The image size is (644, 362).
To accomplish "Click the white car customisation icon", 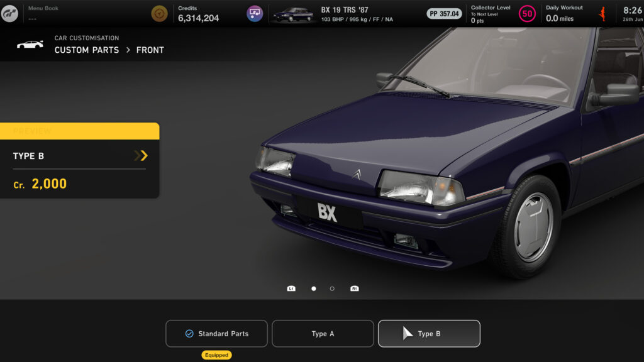I will tap(30, 45).
